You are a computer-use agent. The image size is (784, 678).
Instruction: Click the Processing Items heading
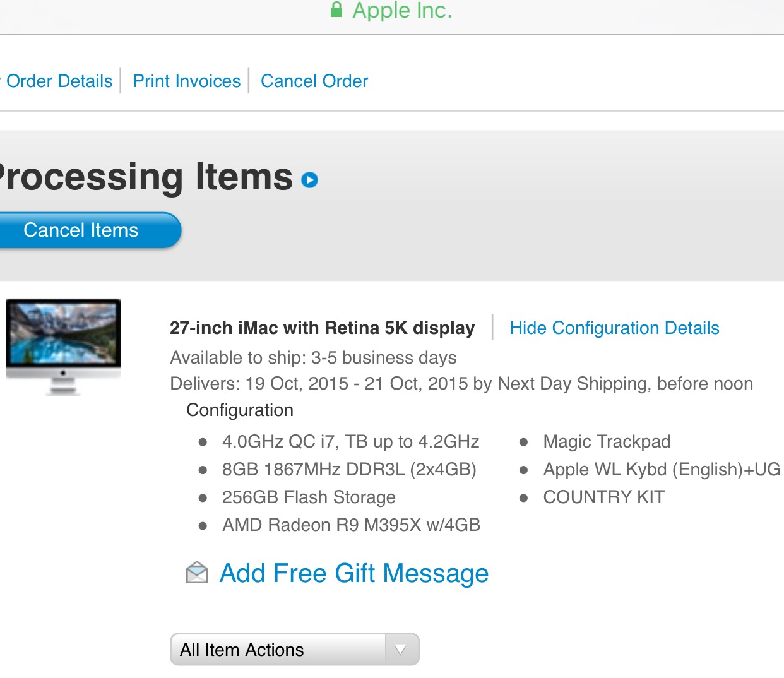click(x=145, y=177)
